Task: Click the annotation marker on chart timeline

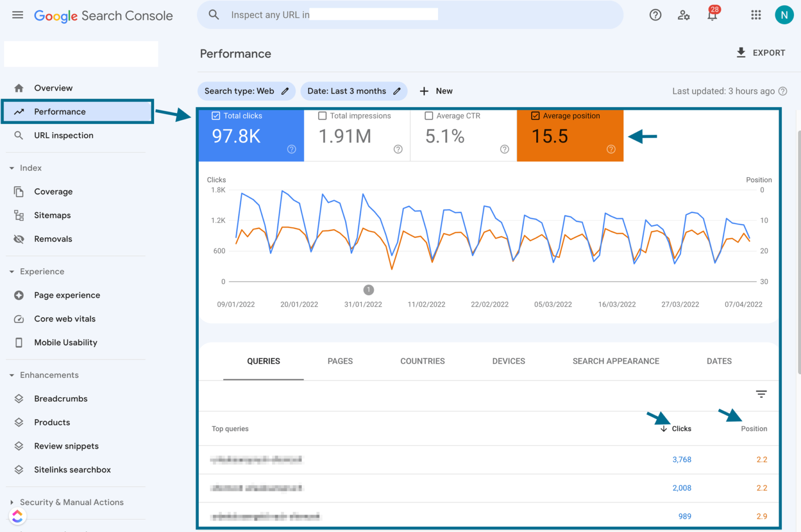Action: (368, 290)
